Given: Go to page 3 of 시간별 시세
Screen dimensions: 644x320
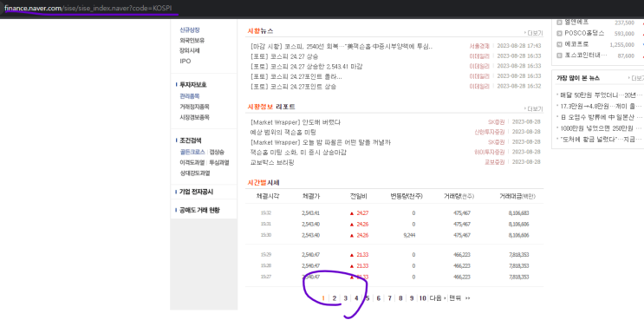Looking at the screenshot, I should click(346, 298).
